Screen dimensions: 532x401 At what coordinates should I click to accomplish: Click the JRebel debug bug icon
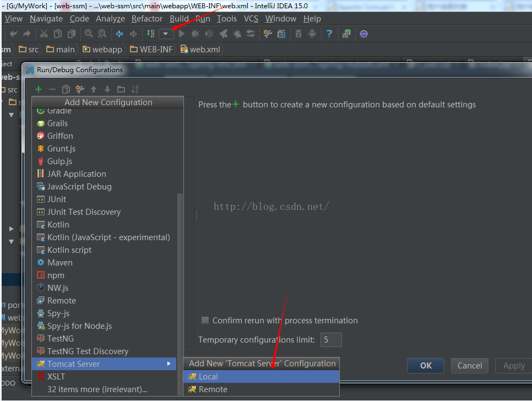click(x=237, y=34)
